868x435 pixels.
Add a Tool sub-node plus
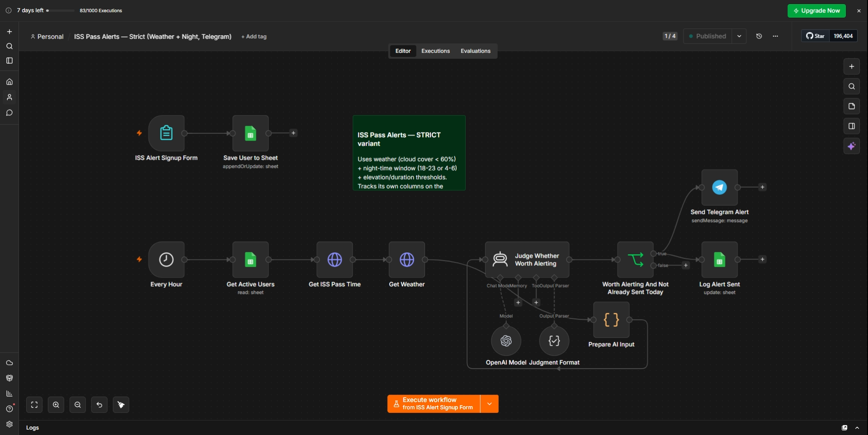click(536, 303)
